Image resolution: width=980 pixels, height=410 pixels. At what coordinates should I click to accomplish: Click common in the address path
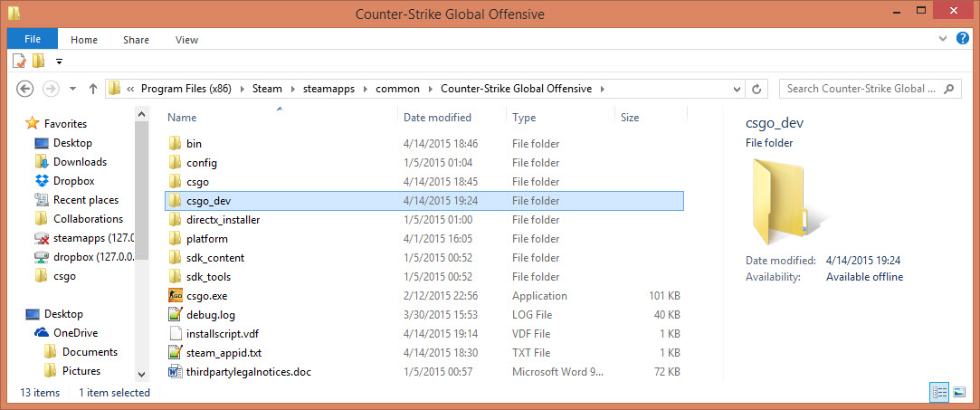pos(397,89)
